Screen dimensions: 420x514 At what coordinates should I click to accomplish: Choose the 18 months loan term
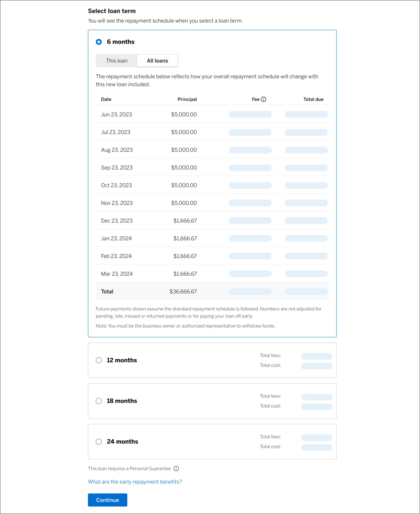99,401
